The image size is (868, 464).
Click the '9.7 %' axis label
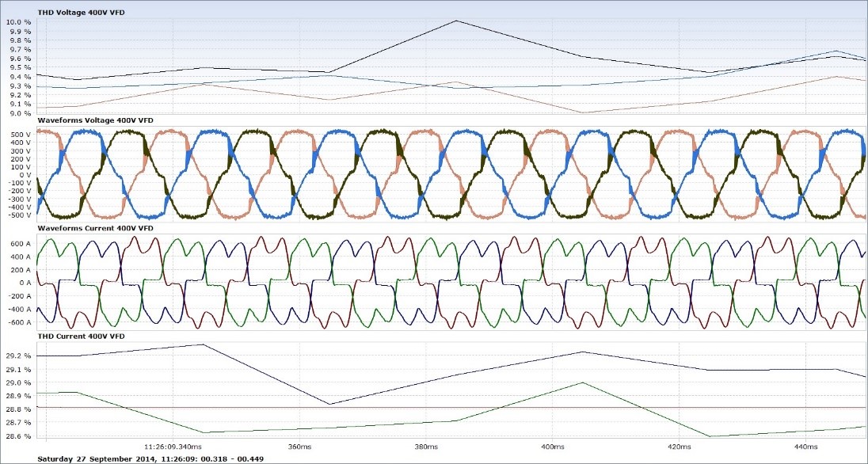click(19, 50)
